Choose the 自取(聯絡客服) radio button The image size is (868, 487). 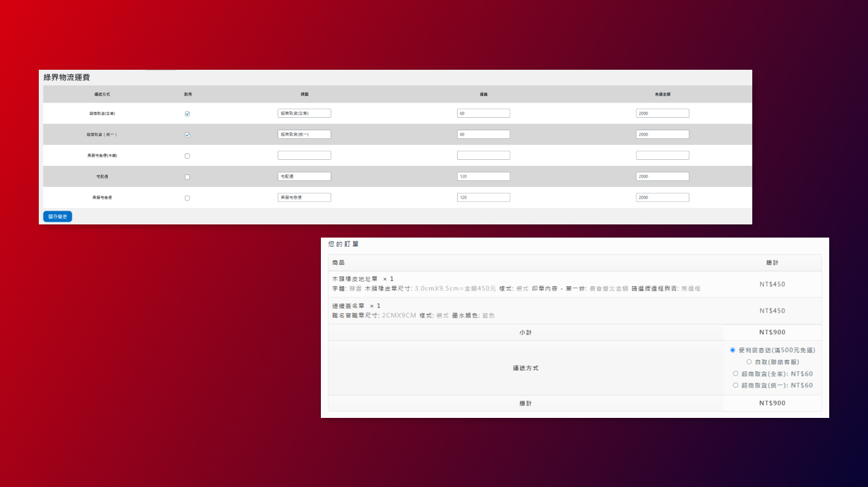point(749,362)
